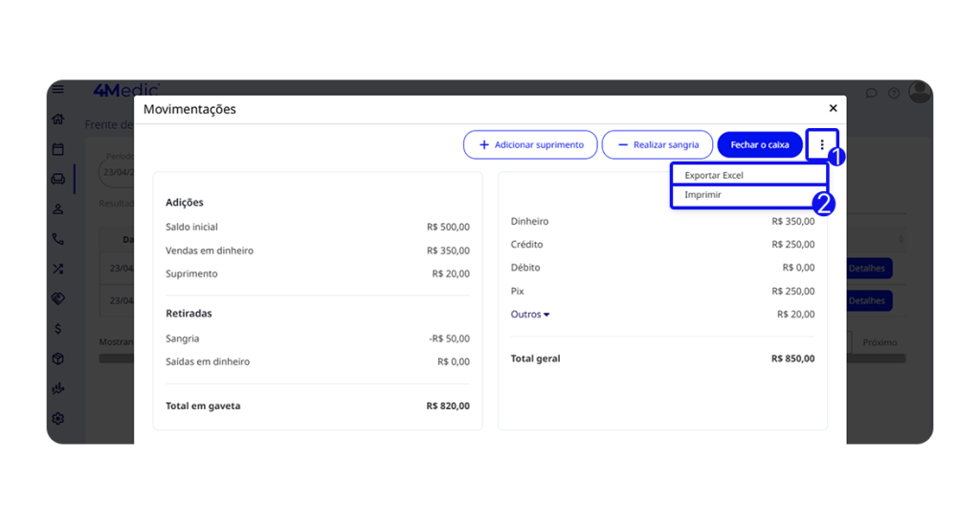Click the Adicionar suprimento button

coord(530,145)
